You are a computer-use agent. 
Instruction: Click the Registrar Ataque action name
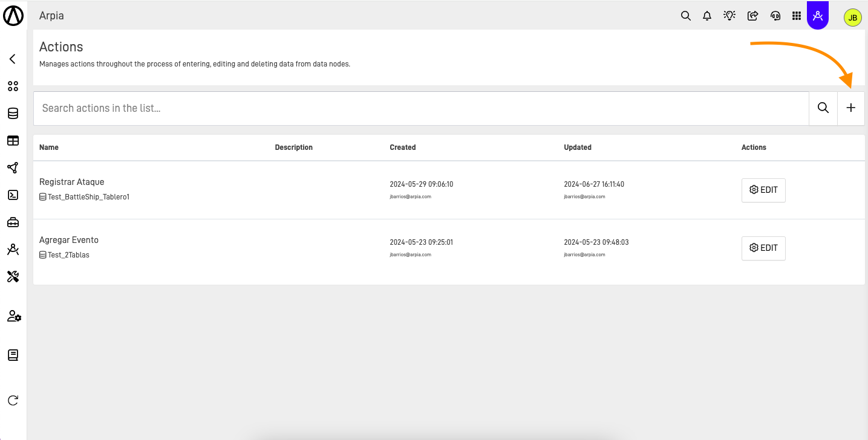(71, 182)
